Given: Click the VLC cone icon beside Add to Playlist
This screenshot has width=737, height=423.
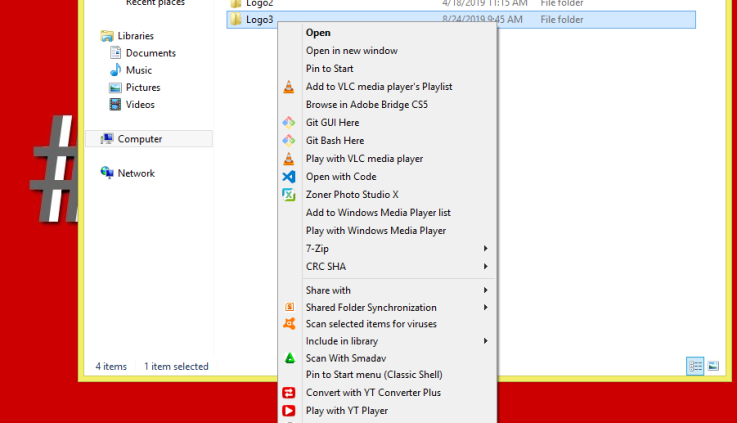Looking at the screenshot, I should [x=288, y=87].
